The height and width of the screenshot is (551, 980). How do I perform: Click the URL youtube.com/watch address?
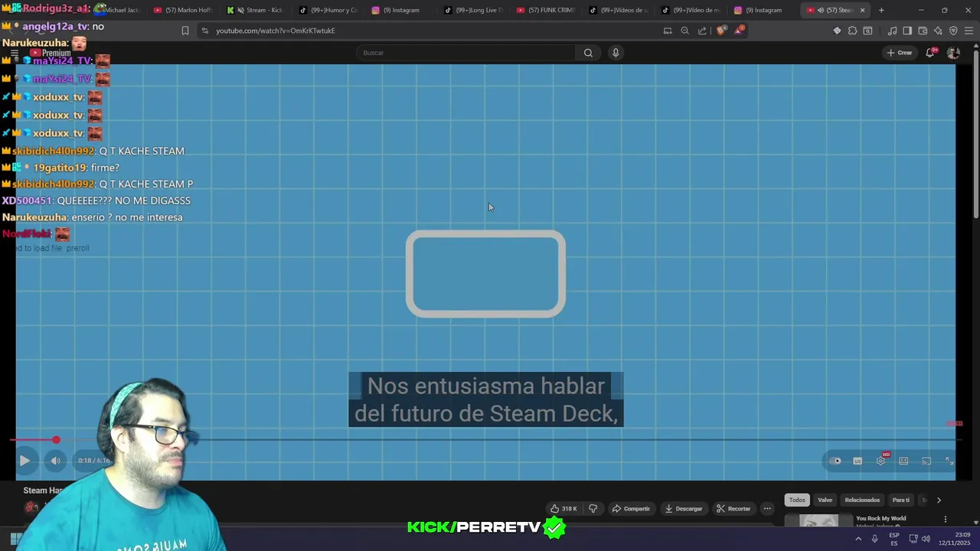tap(276, 31)
